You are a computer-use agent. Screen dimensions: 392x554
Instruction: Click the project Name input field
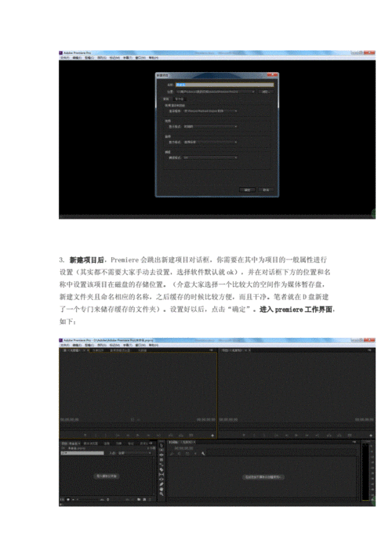(x=225, y=85)
